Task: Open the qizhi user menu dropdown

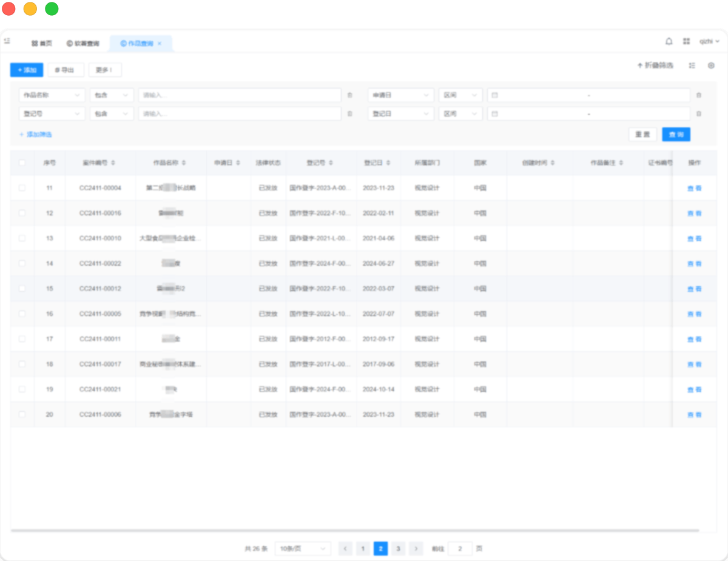Action: 709,41
